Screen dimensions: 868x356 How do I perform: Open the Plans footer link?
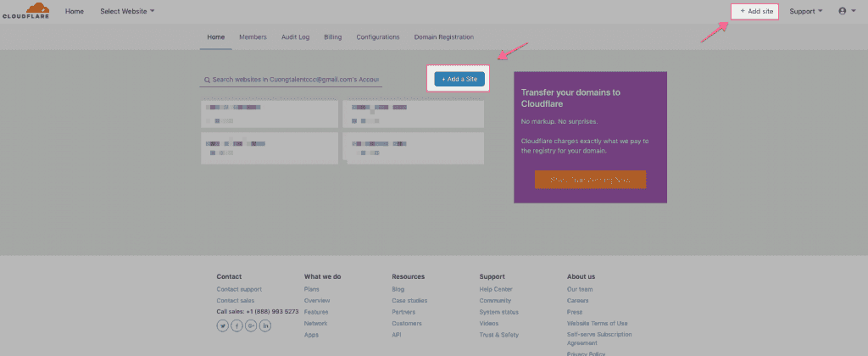tap(312, 289)
